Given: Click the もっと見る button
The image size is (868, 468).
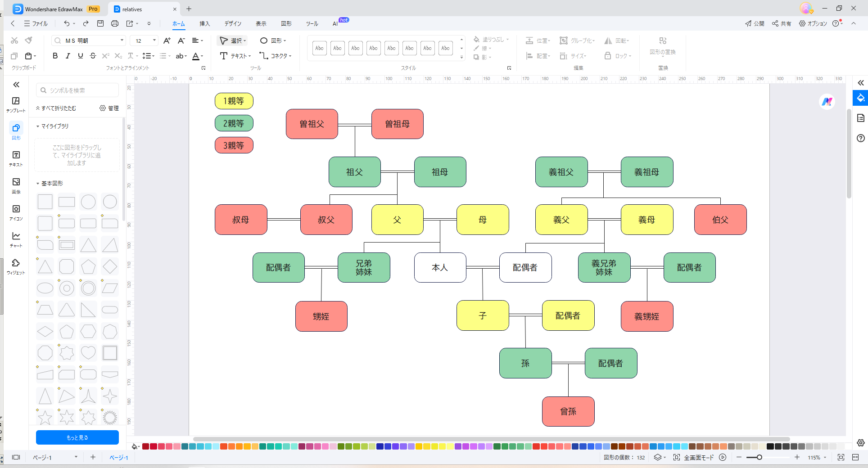Looking at the screenshot, I should tap(77, 437).
